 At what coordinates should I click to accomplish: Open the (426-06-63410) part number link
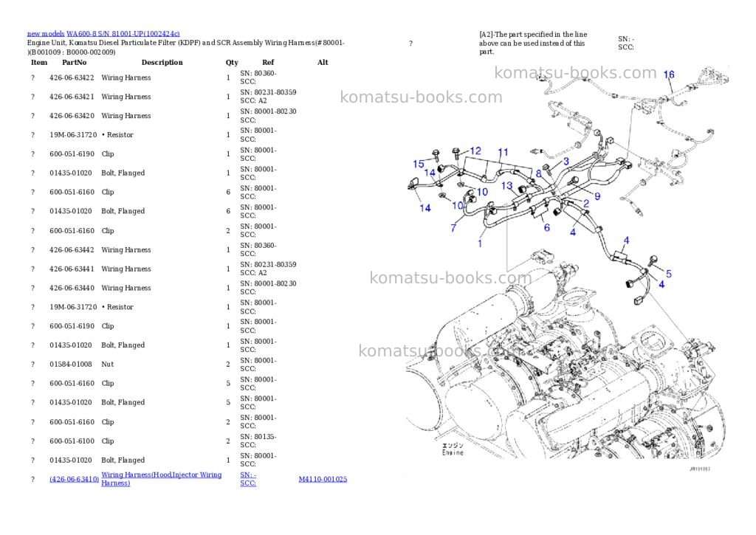coord(75,479)
